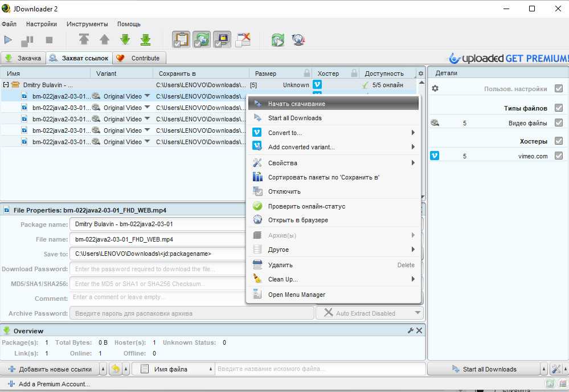
Task: Click the move-to-top arrow toolbar icon
Action: (84, 40)
